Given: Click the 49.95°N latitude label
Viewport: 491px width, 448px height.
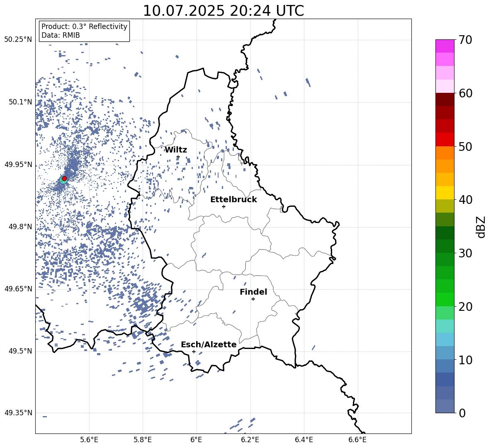Looking at the screenshot, I should (x=19, y=165).
